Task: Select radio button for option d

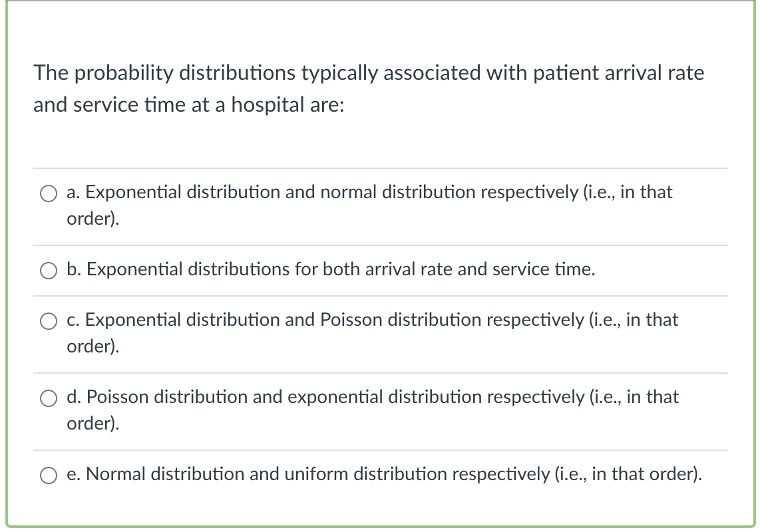Action: (48, 398)
